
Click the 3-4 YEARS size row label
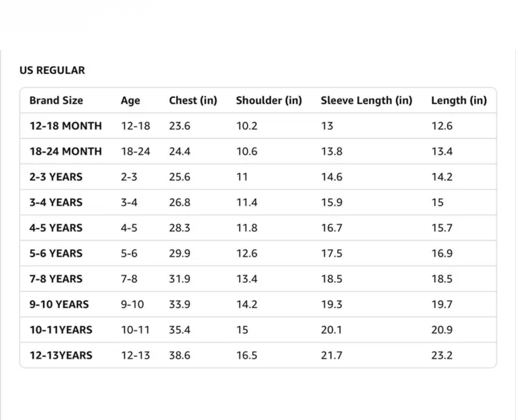(x=56, y=203)
